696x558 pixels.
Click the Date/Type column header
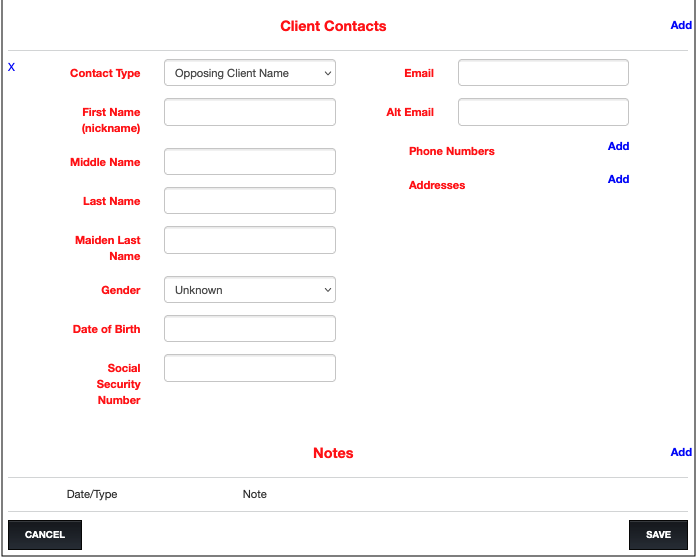(x=92, y=494)
